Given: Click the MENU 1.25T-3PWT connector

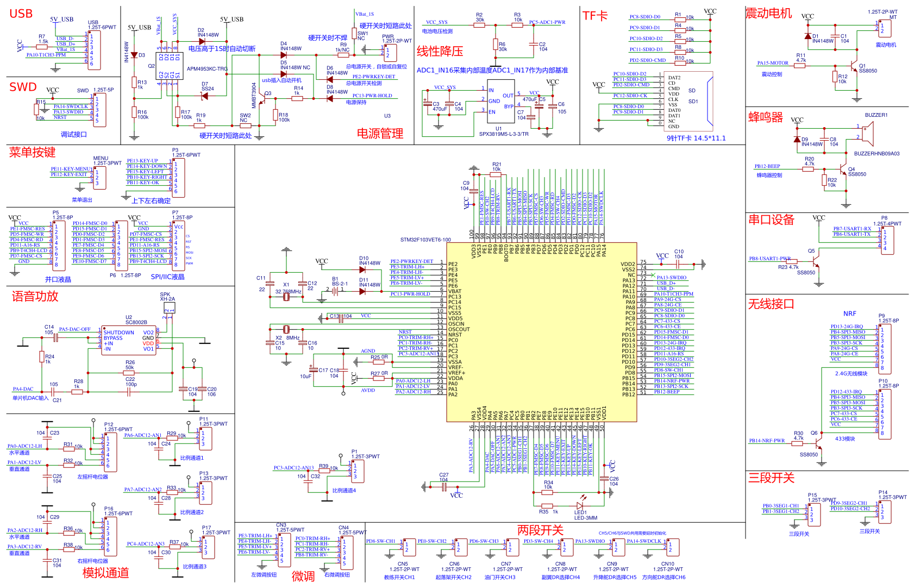Looking at the screenshot, I should click(99, 178).
